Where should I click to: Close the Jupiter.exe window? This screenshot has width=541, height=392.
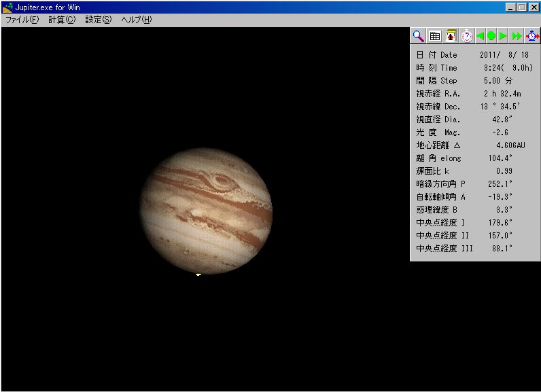534,7
